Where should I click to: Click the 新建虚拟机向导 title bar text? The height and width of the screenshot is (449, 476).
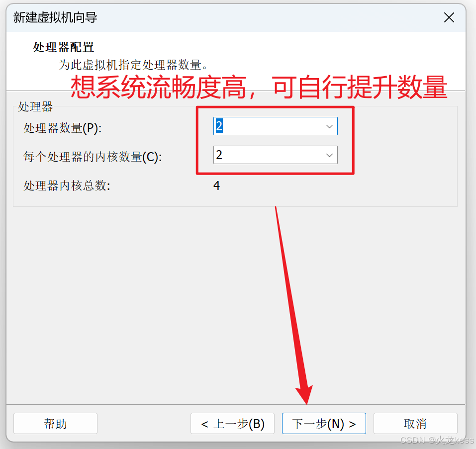pos(55,17)
